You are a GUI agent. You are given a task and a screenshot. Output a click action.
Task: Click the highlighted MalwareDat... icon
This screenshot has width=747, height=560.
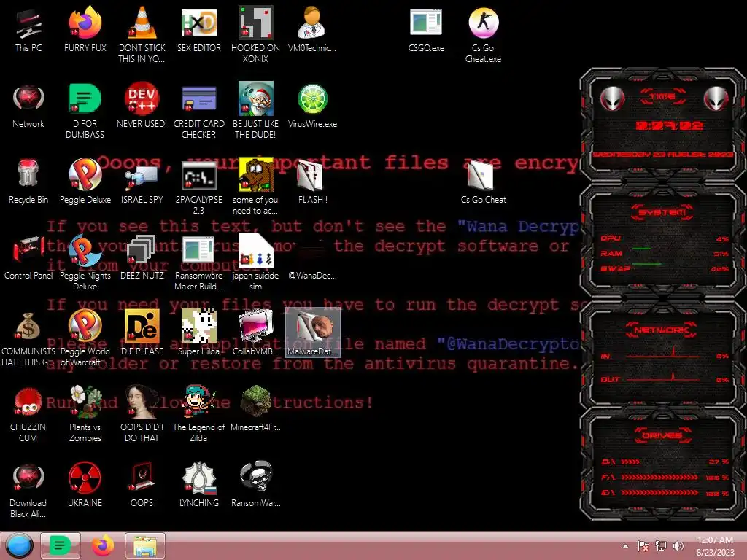click(313, 332)
